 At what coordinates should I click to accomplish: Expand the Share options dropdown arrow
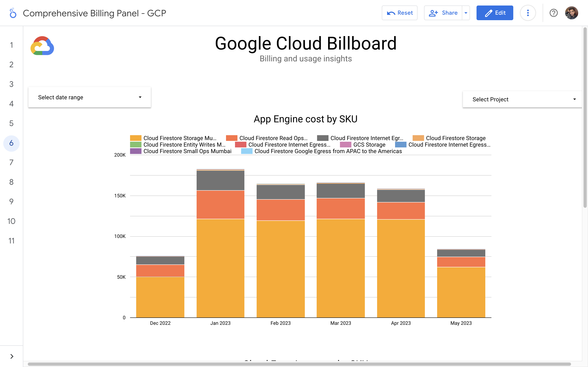(x=466, y=13)
